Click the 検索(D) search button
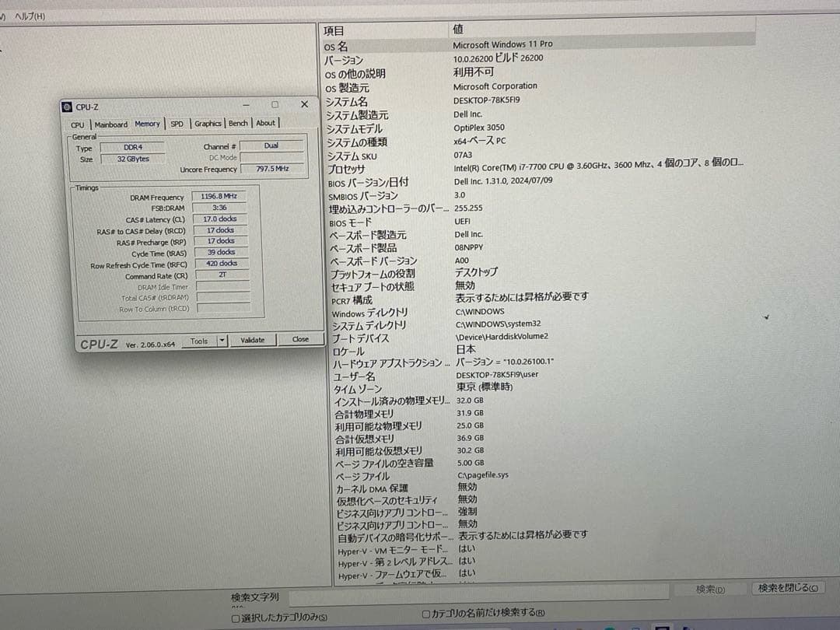This screenshot has width=840, height=630. (710, 589)
